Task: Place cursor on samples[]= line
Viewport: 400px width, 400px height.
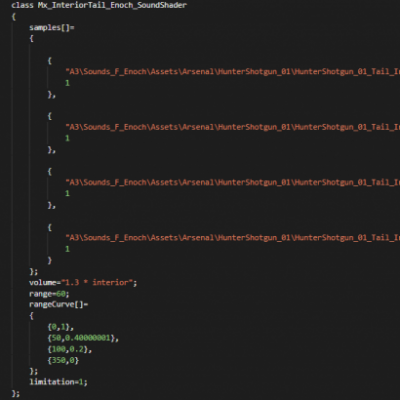Action: [52, 27]
